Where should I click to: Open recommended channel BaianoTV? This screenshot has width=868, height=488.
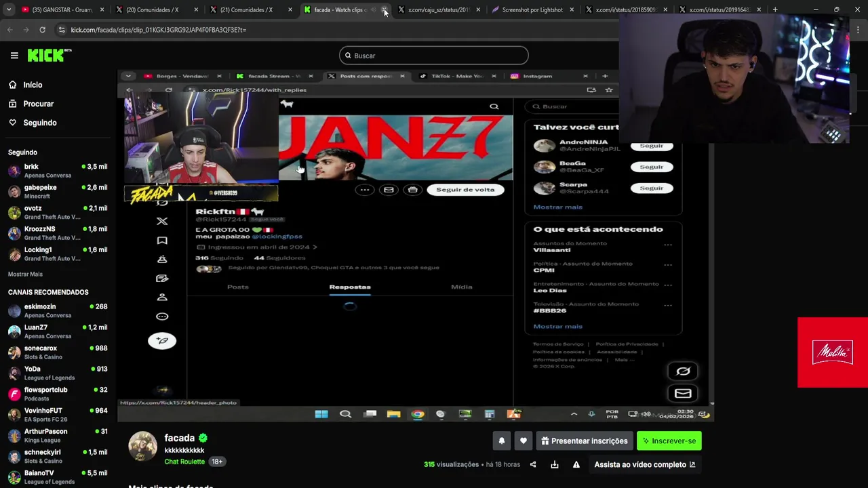(x=58, y=477)
